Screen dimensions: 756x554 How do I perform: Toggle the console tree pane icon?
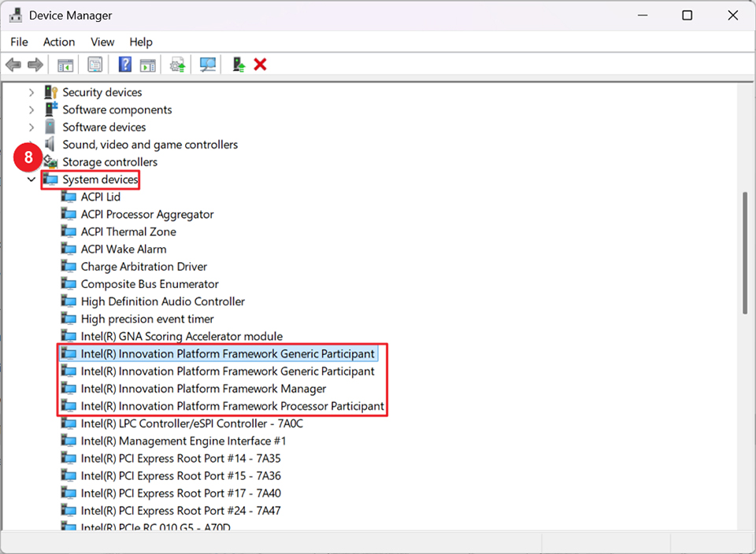[x=65, y=65]
